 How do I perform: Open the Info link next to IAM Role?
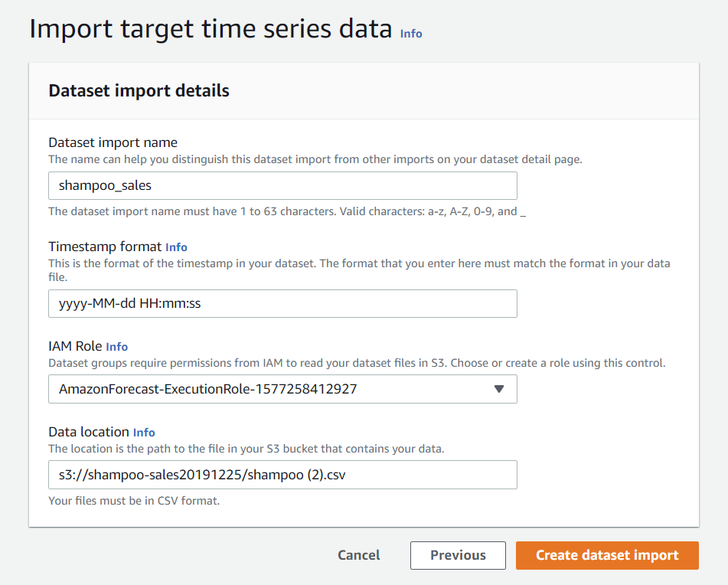click(x=116, y=347)
